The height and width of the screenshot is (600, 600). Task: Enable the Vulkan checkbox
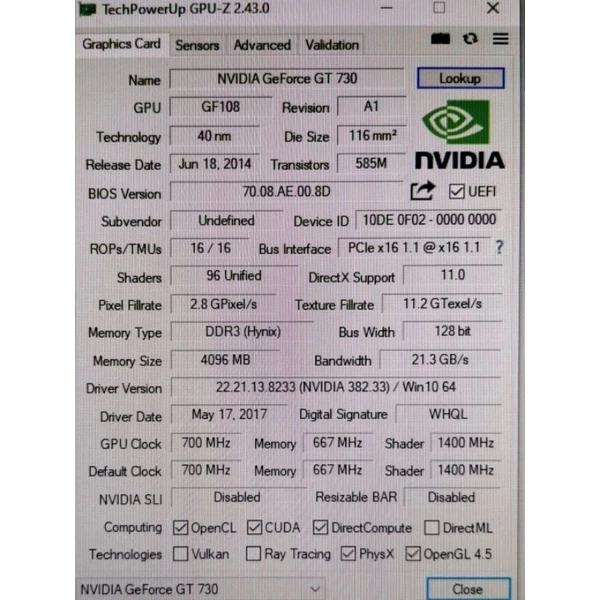pyautogui.click(x=180, y=553)
